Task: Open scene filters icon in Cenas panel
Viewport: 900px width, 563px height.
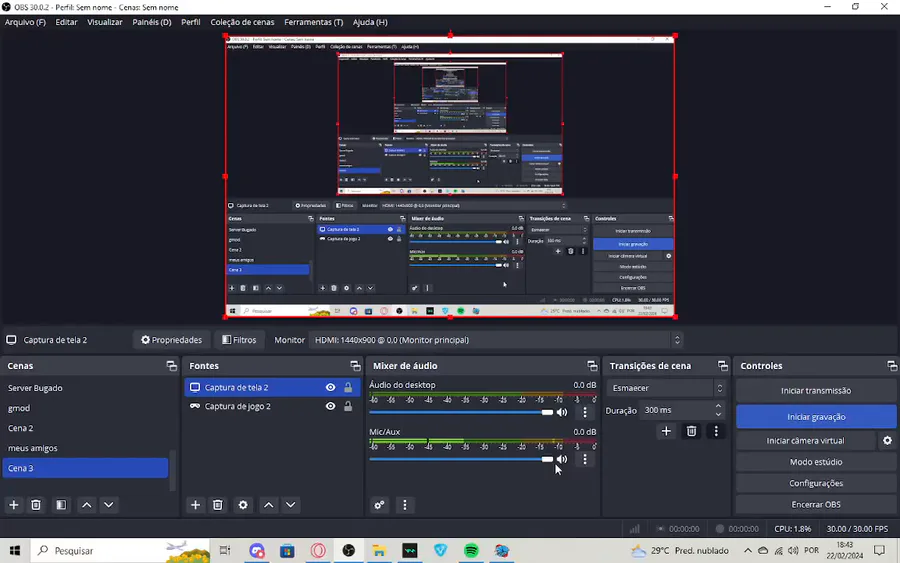Action: tap(61, 505)
